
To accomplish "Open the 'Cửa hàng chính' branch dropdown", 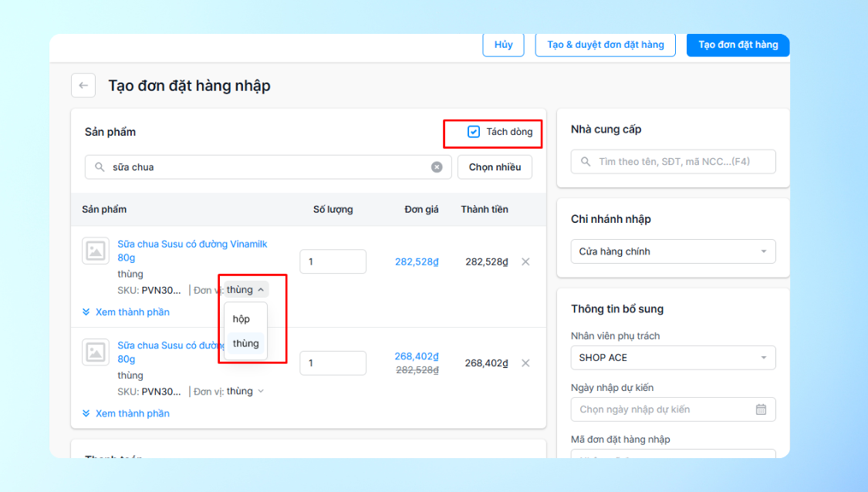I will [673, 251].
